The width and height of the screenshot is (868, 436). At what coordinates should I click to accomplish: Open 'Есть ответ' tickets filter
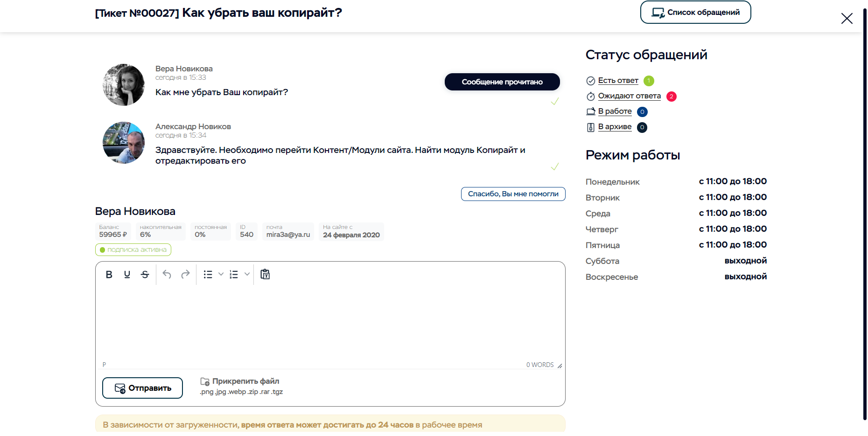coord(618,81)
